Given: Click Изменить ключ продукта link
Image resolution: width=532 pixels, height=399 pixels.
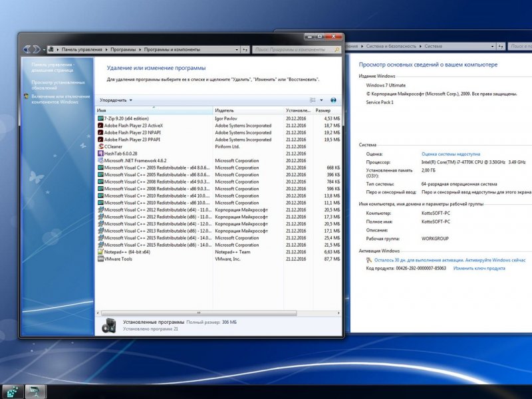Looking at the screenshot, I should pos(479,269).
